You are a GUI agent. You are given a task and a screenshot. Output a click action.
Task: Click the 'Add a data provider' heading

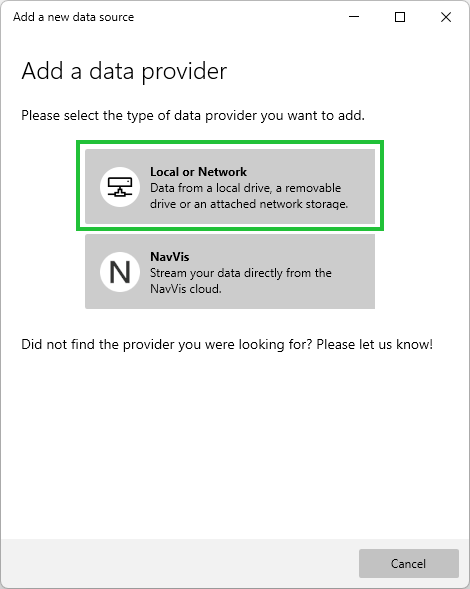(x=124, y=71)
